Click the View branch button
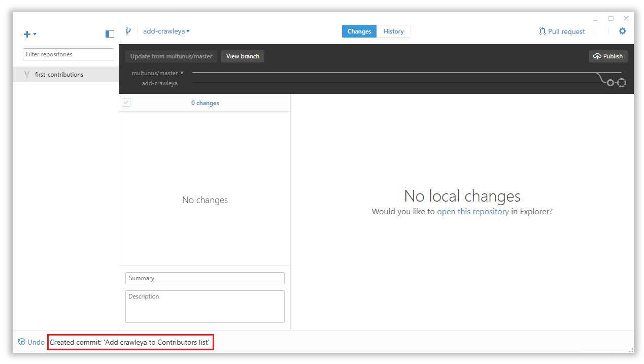 pos(243,56)
